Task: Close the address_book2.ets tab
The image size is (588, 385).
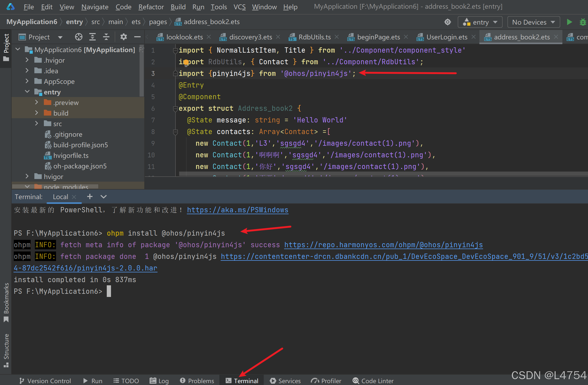Action: (556, 37)
